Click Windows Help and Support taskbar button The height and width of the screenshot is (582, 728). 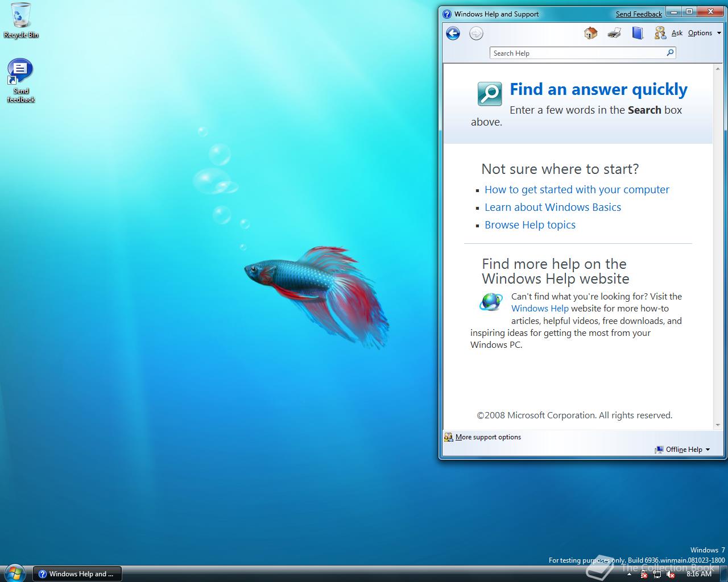click(x=77, y=574)
